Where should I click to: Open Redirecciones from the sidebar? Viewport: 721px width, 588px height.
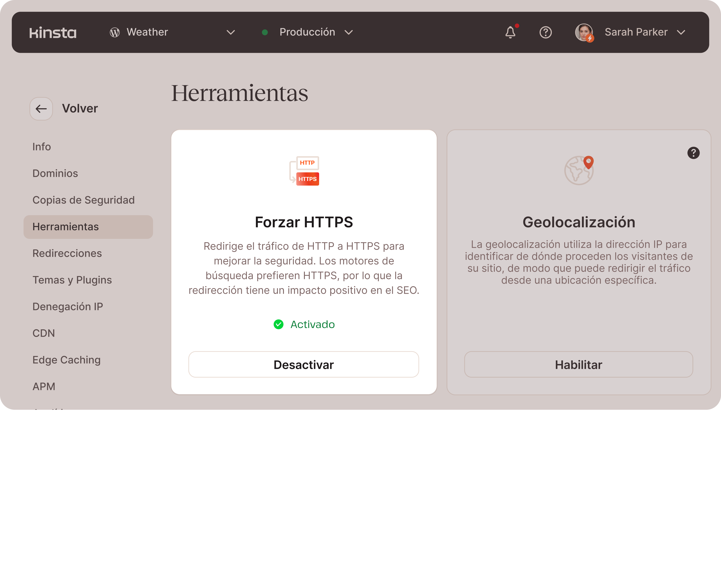pos(67,253)
